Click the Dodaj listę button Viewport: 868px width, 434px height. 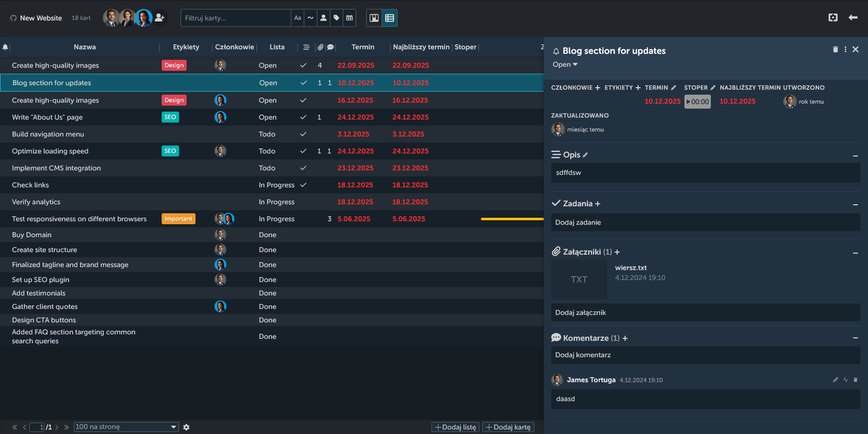point(455,427)
